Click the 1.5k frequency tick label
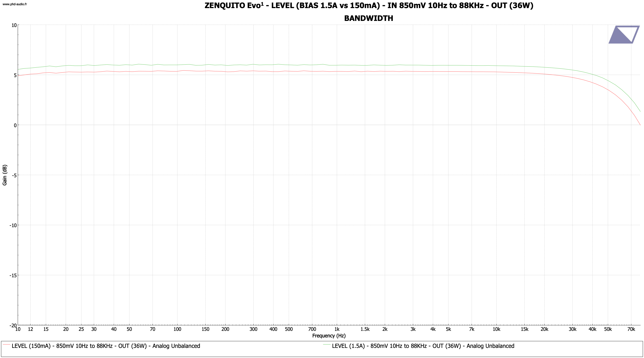The image size is (644, 358). tap(365, 329)
